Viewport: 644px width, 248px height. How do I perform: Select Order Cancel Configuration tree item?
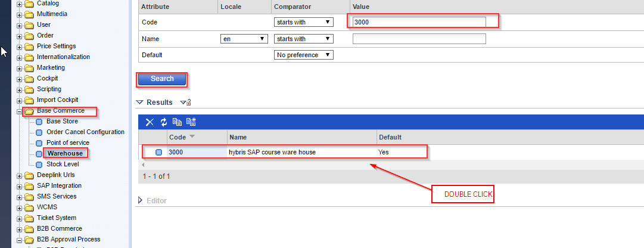tap(85, 132)
